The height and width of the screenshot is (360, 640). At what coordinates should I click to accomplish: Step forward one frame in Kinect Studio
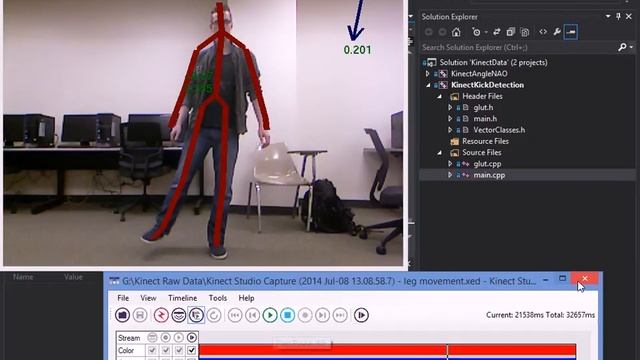(322, 315)
